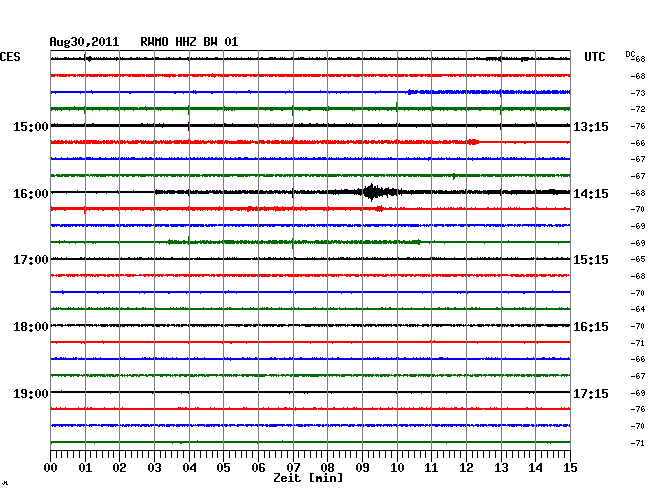Select the station code "RWMO"
Screen dimensions: 650x494
click(x=154, y=42)
